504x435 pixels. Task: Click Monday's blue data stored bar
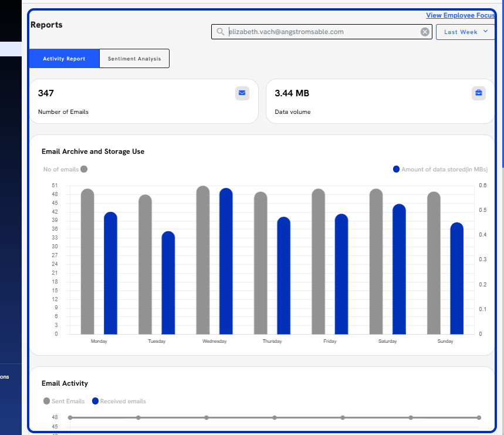[x=110, y=273]
